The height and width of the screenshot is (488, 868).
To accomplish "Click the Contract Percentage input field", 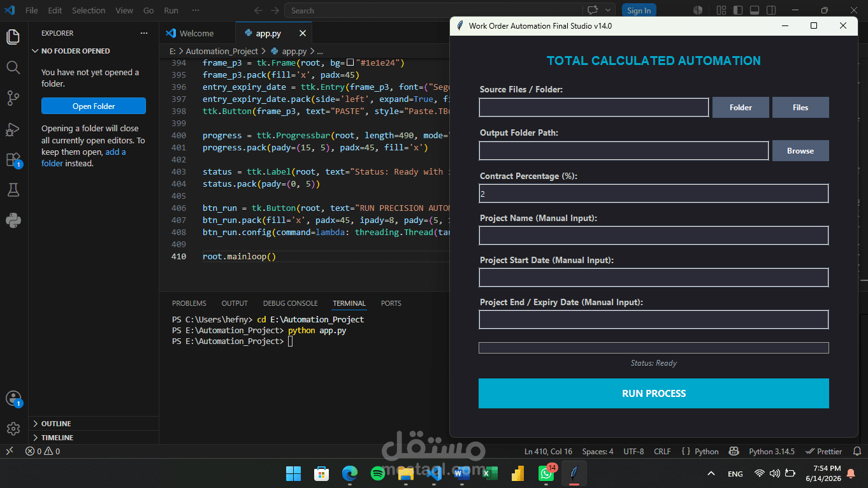I will (654, 194).
